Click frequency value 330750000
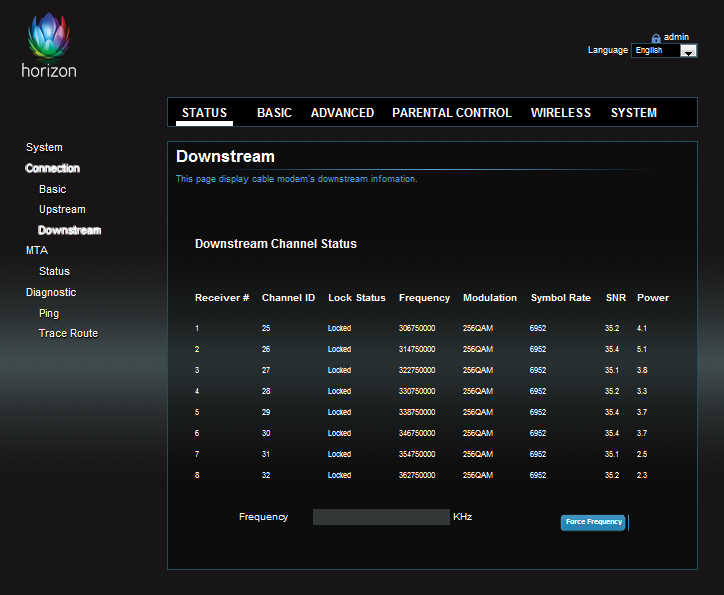The image size is (724, 595). tap(416, 391)
